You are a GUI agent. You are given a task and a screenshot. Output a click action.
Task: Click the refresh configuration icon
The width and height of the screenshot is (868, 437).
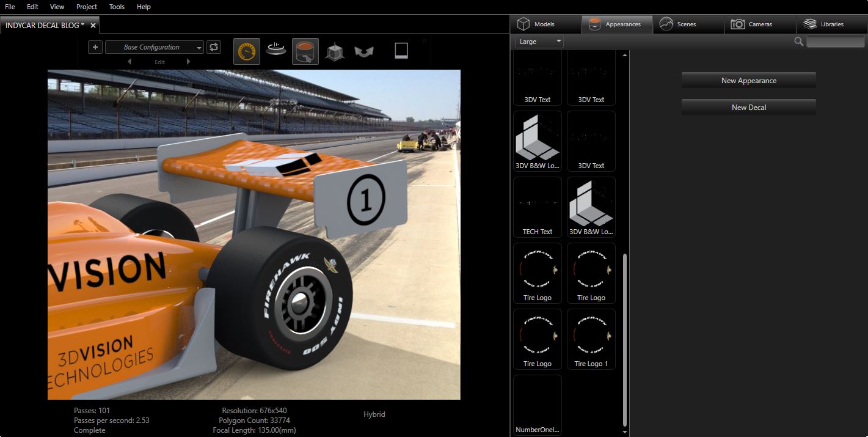214,47
